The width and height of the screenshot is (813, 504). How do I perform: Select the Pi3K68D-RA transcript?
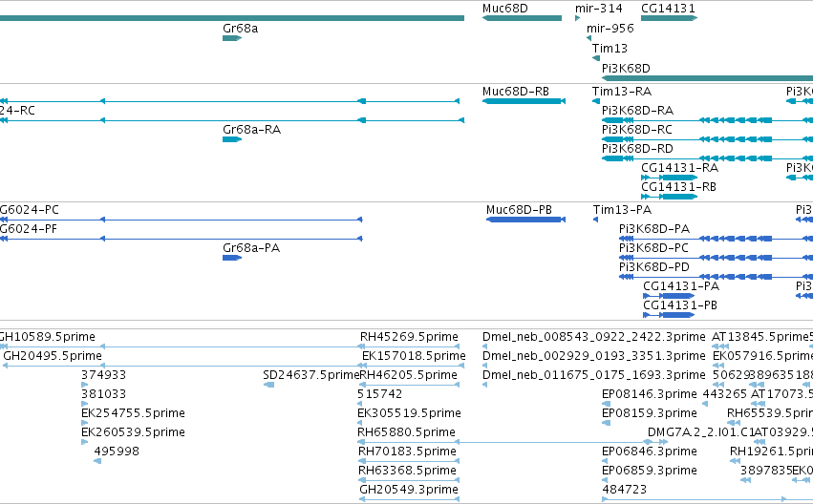(x=637, y=111)
